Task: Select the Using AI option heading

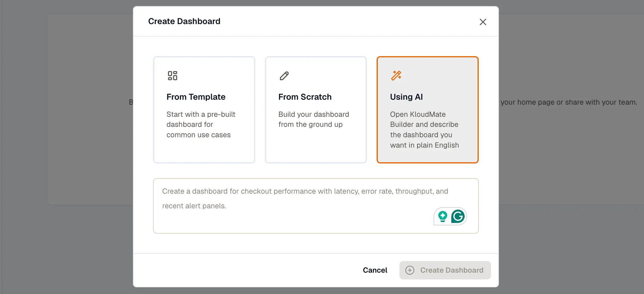Action: click(x=406, y=97)
